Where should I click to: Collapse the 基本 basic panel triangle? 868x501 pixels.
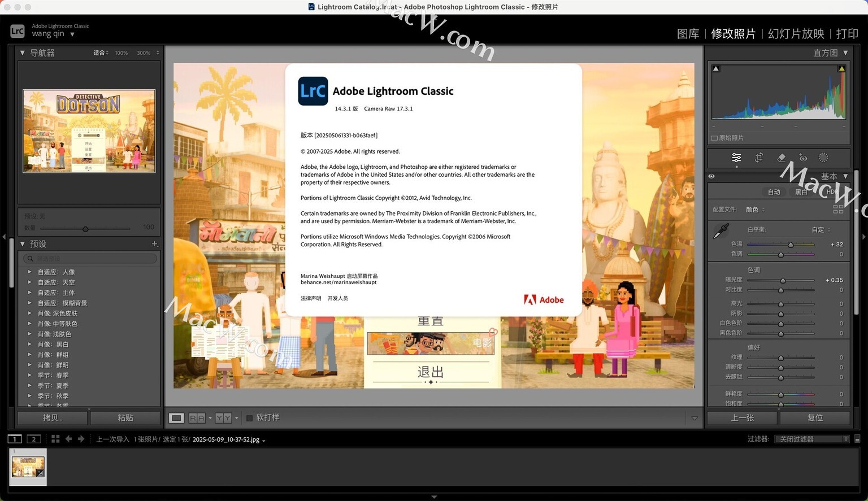(x=845, y=176)
